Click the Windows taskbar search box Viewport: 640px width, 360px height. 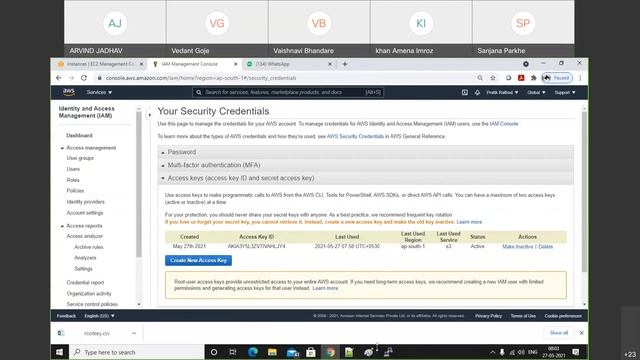[x=137, y=352]
